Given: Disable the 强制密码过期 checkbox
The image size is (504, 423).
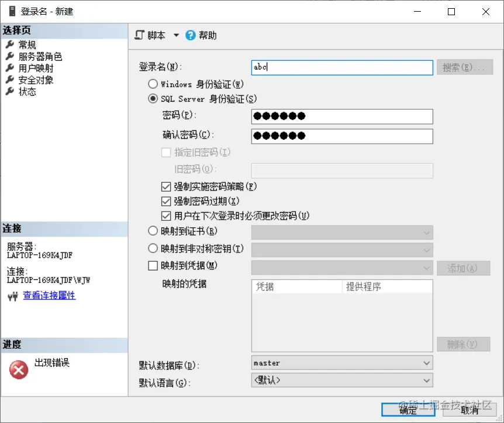Looking at the screenshot, I should 167,200.
